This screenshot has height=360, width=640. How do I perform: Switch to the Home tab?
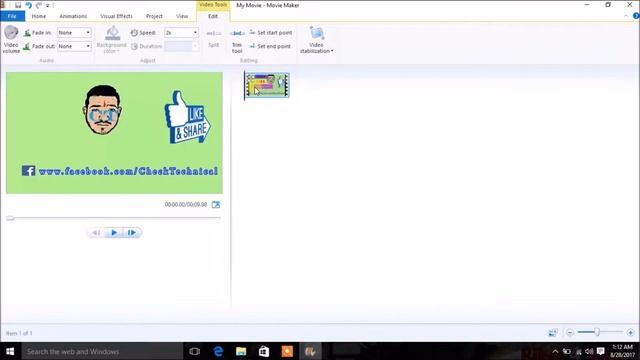click(x=39, y=16)
